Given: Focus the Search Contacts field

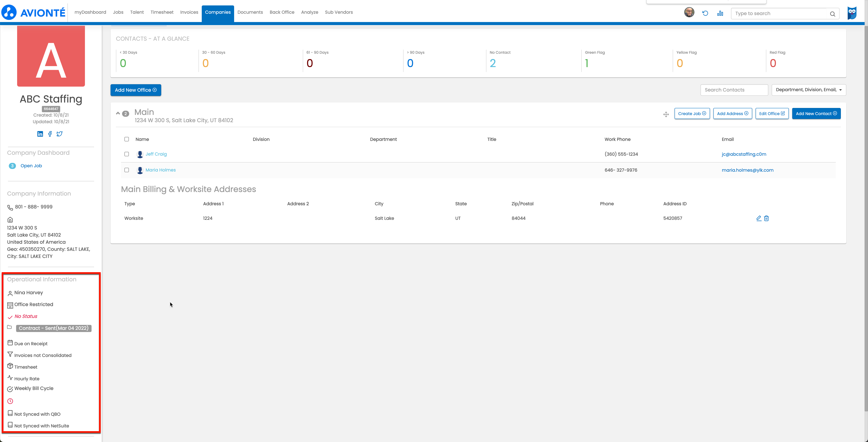Looking at the screenshot, I should point(734,90).
